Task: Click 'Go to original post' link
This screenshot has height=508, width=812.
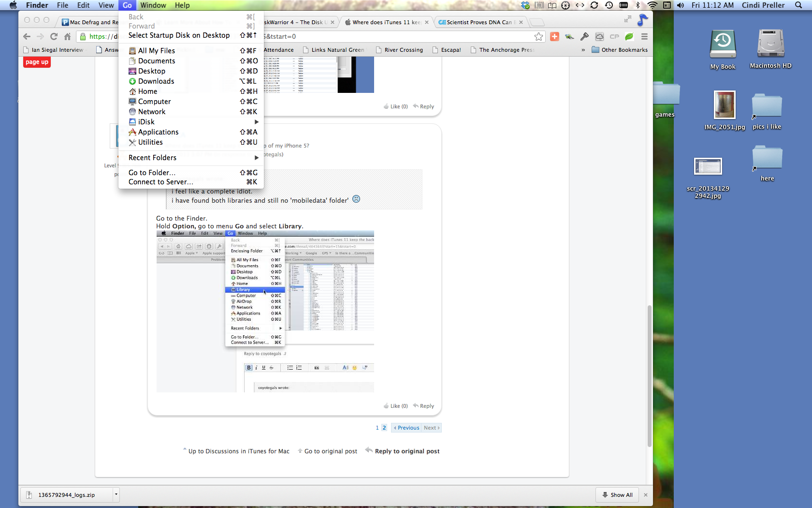Action: (x=331, y=451)
